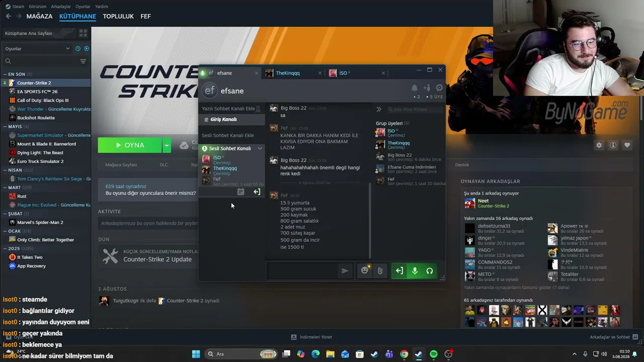The image size is (644, 362).
Task: Open the KÜTÜPHANE library tab
Action: 77,16
